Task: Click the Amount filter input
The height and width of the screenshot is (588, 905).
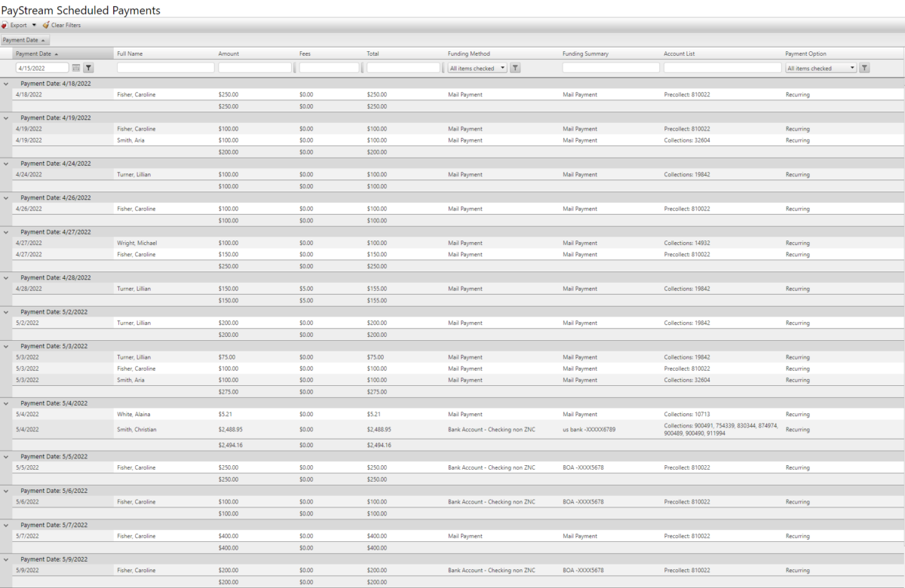Action: click(254, 68)
